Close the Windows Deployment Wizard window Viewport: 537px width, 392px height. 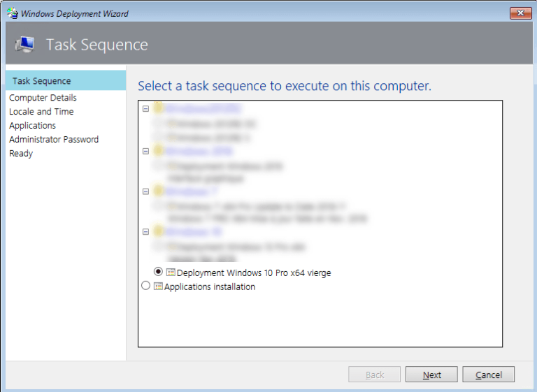coord(520,13)
